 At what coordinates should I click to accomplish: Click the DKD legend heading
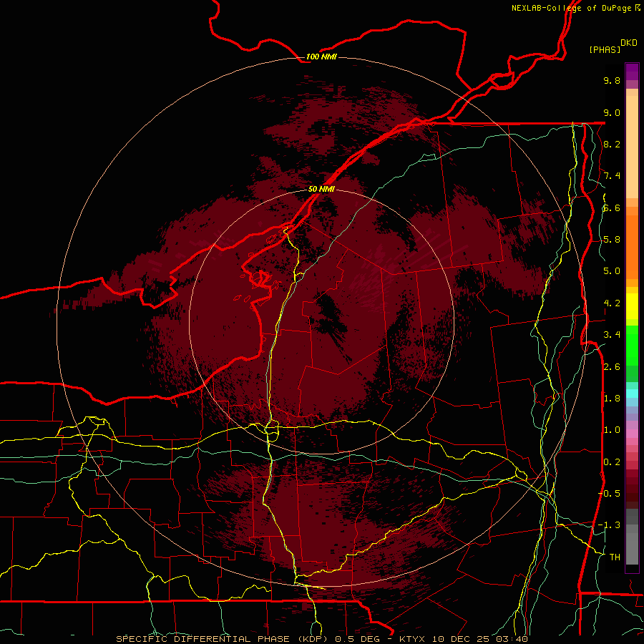(629, 43)
